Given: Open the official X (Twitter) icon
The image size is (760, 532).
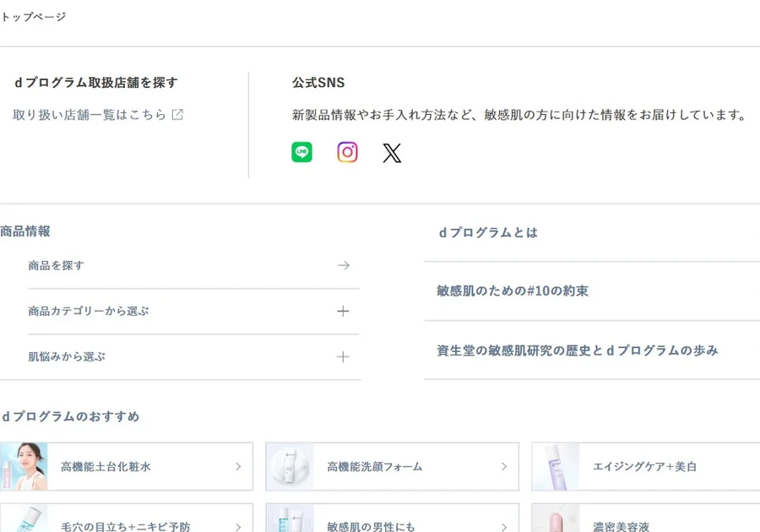Looking at the screenshot, I should (392, 153).
